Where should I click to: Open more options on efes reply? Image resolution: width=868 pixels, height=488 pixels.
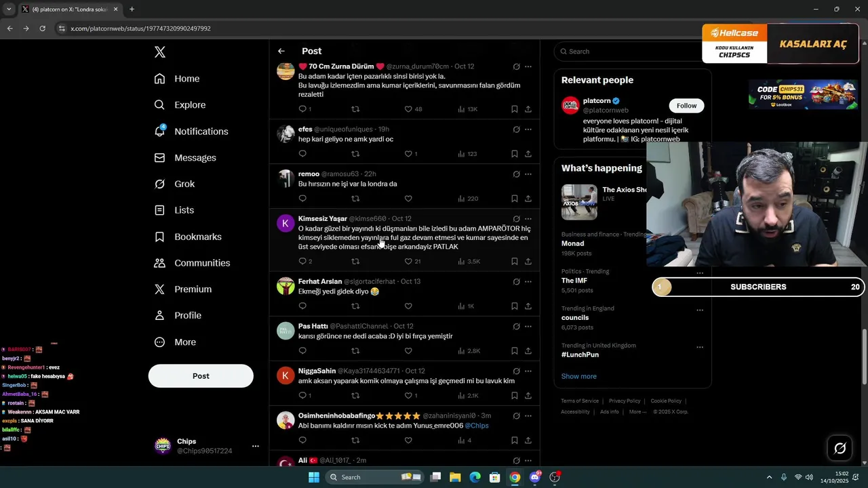click(x=528, y=129)
